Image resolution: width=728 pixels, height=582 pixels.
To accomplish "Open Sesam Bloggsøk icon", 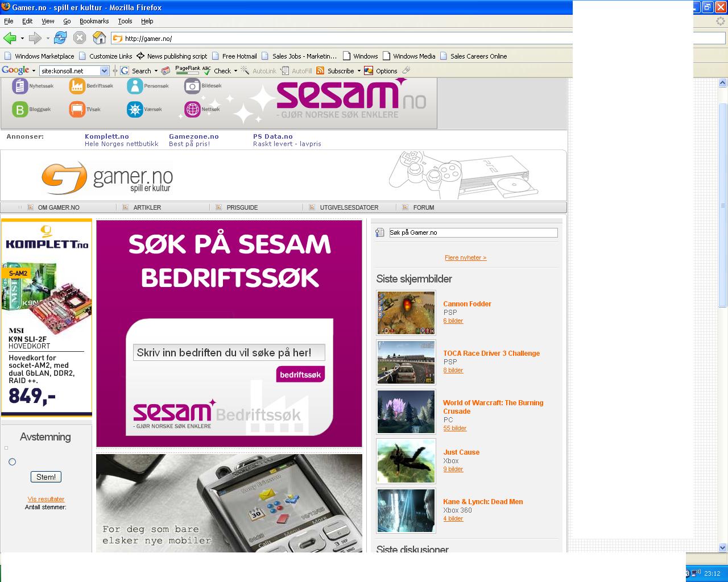I will click(20, 109).
